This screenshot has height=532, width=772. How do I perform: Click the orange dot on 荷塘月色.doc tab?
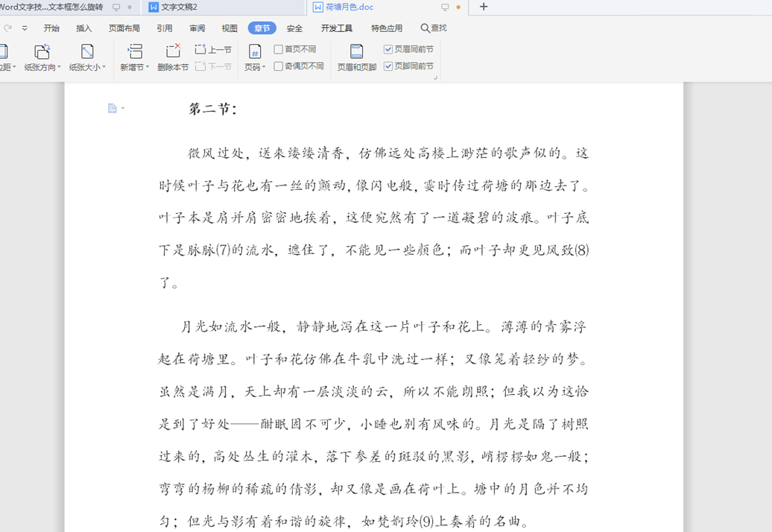pyautogui.click(x=458, y=7)
